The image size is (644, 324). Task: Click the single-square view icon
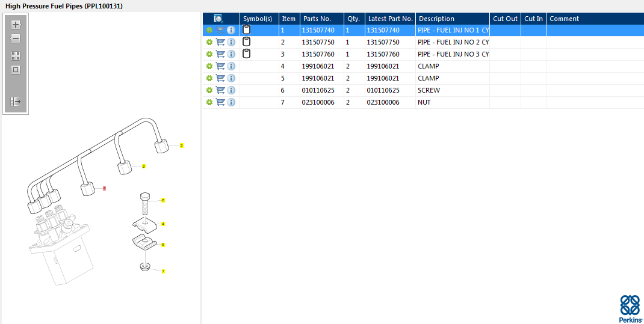[16, 70]
